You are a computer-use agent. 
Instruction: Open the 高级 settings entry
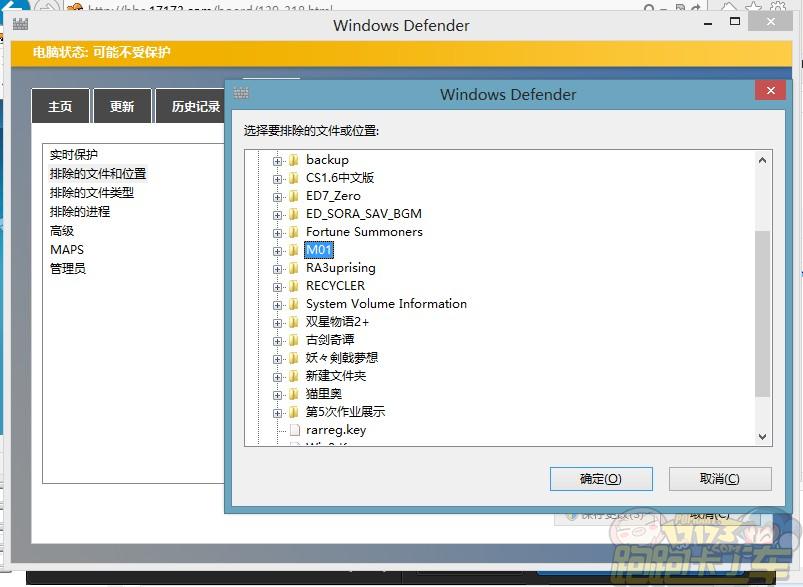61,230
